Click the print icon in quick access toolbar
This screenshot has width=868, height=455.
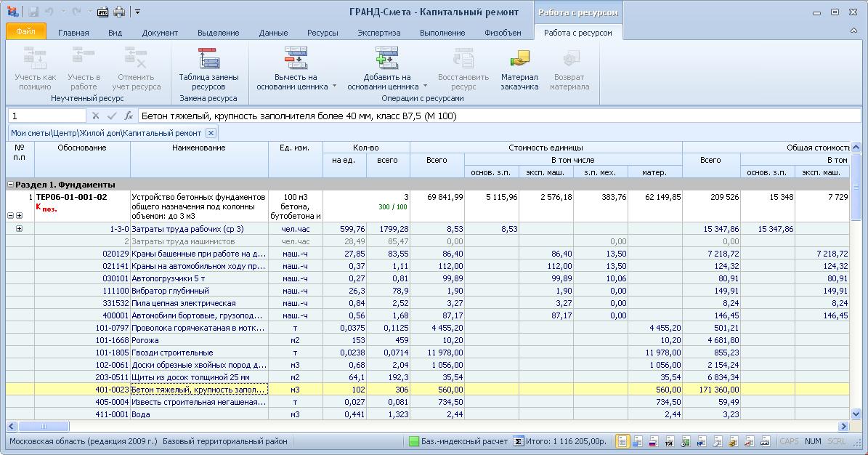point(119,12)
